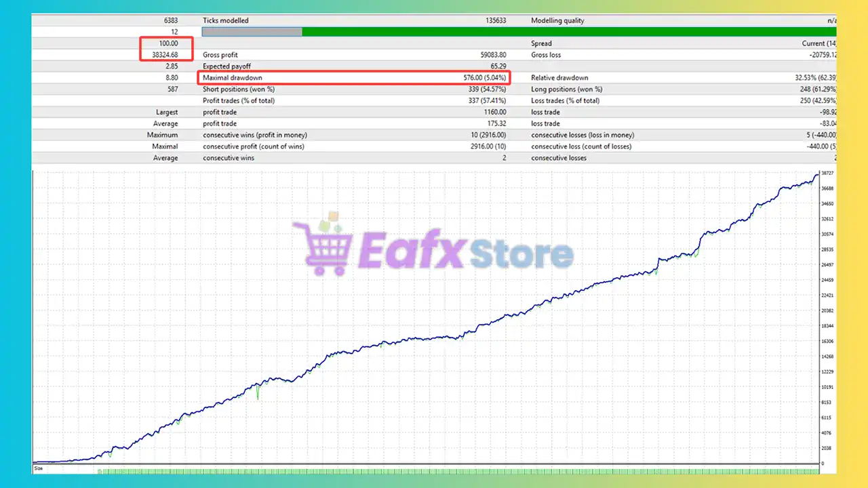Click the Gross loss label
This screenshot has height=488, width=868.
pyautogui.click(x=546, y=55)
